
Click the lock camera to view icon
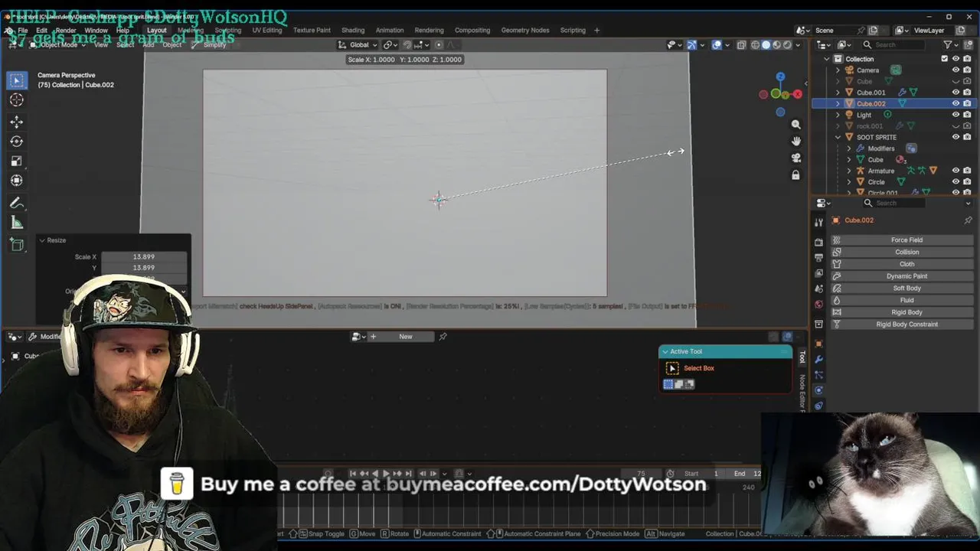795,175
